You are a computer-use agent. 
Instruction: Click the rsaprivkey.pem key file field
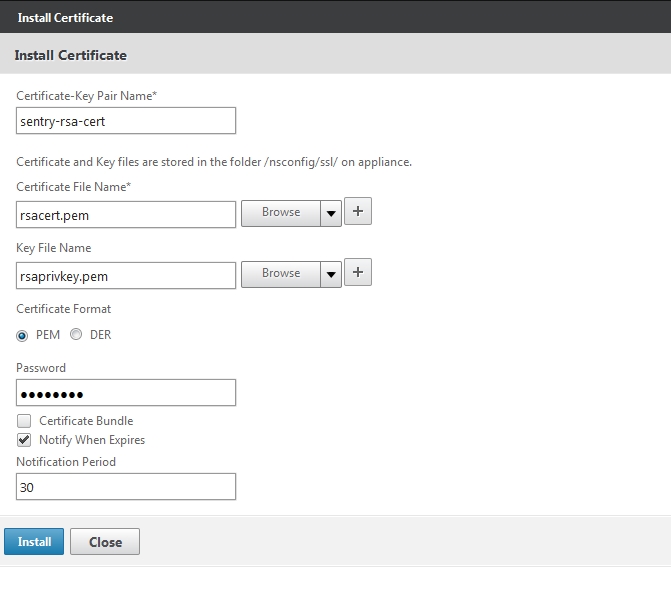126,275
